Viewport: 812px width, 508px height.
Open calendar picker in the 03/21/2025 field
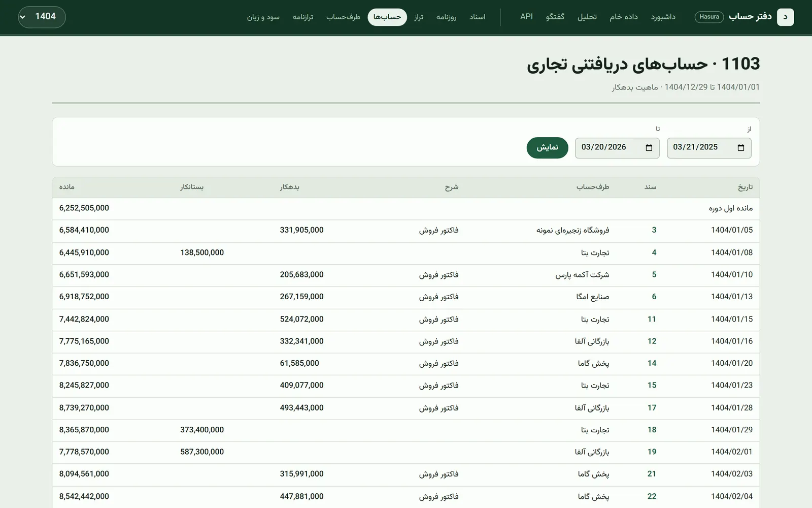click(740, 148)
